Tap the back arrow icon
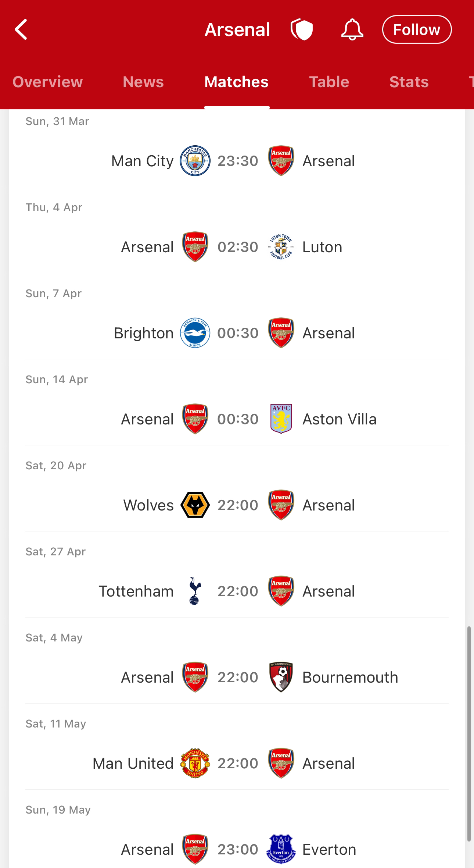 pyautogui.click(x=21, y=29)
